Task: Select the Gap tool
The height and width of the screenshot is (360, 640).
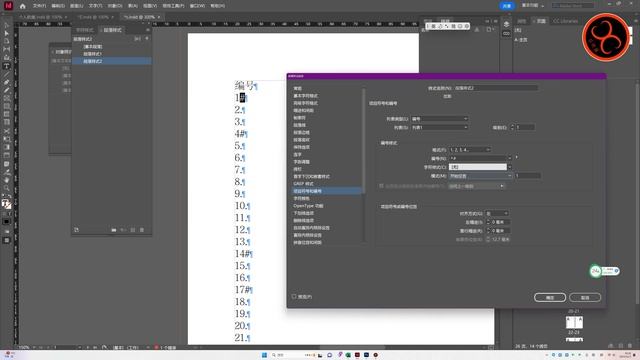Action: tap(7, 49)
